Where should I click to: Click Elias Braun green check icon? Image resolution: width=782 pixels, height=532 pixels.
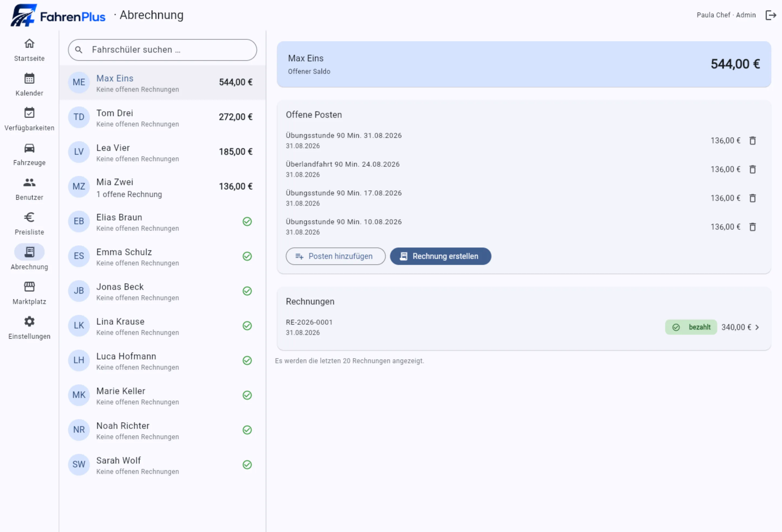click(247, 221)
